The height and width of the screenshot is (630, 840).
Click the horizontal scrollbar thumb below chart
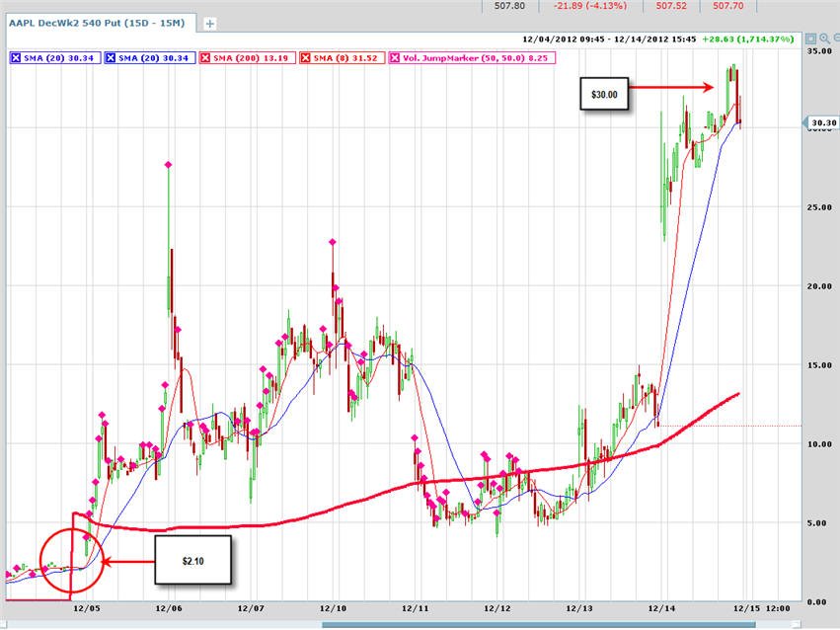(538, 625)
